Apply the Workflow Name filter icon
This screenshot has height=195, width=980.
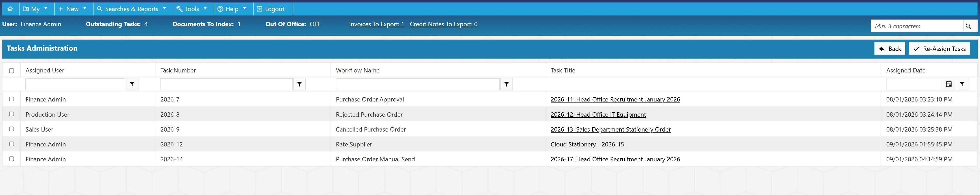(x=506, y=84)
